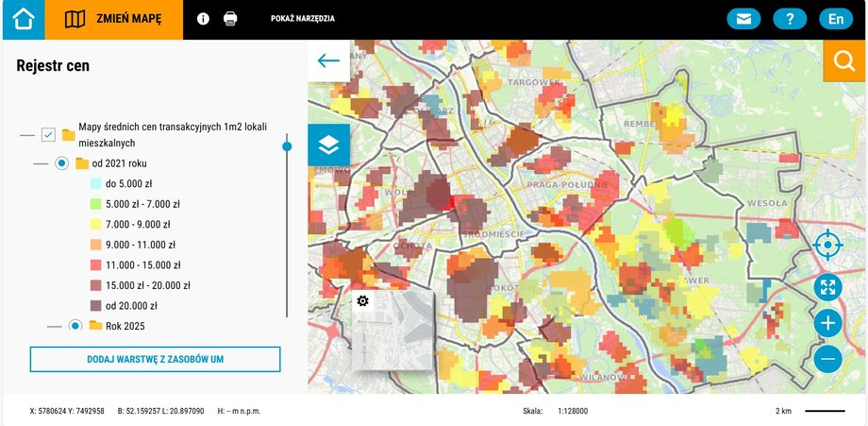Zoom in with the plus button
The height and width of the screenshot is (426, 868).
pos(827,324)
